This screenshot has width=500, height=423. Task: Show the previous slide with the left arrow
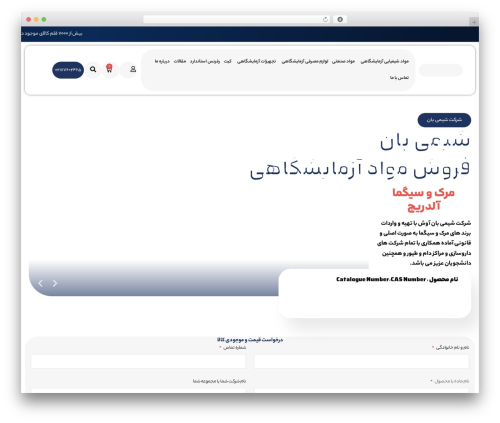[x=41, y=283]
